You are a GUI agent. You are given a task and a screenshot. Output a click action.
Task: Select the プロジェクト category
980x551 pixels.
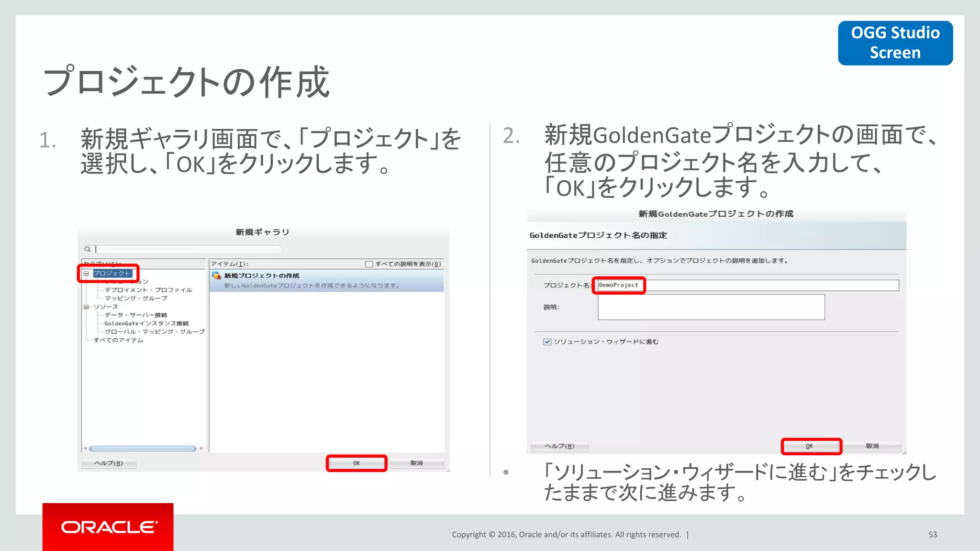click(x=112, y=274)
